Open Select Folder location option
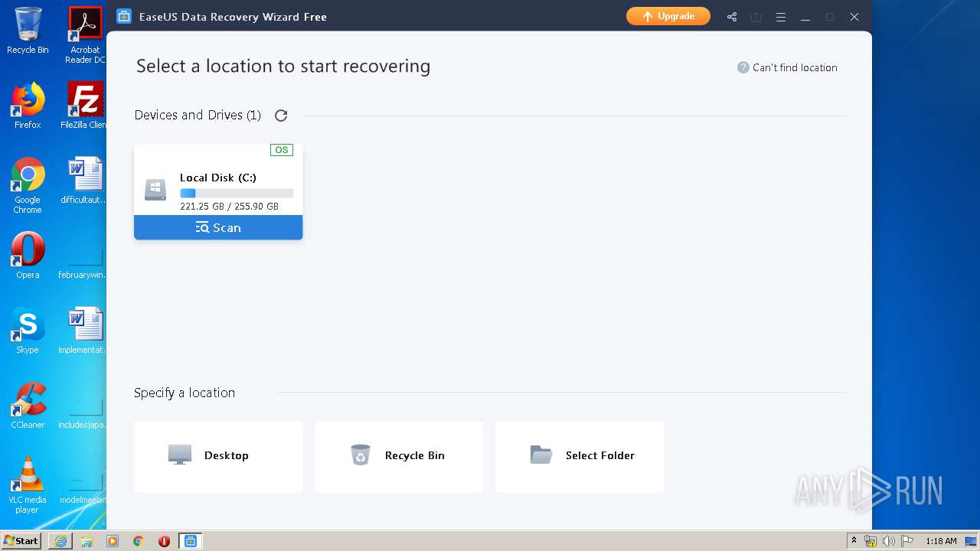 580,456
